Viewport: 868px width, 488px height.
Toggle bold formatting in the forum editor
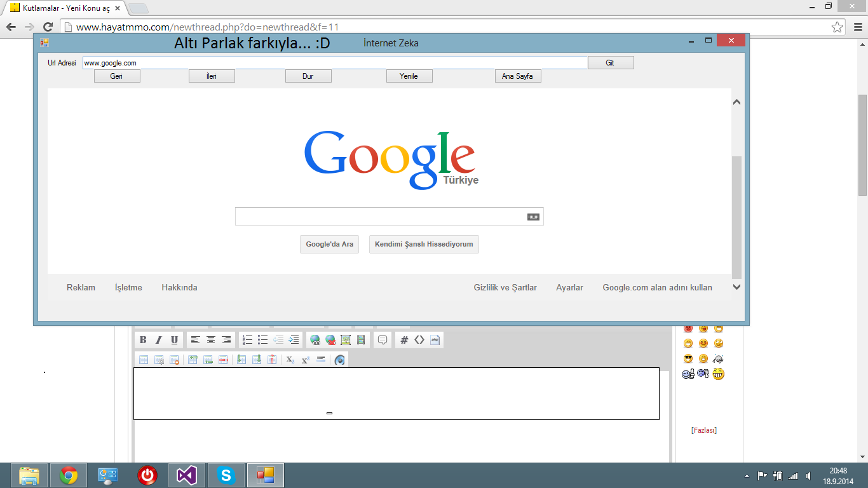(x=143, y=340)
